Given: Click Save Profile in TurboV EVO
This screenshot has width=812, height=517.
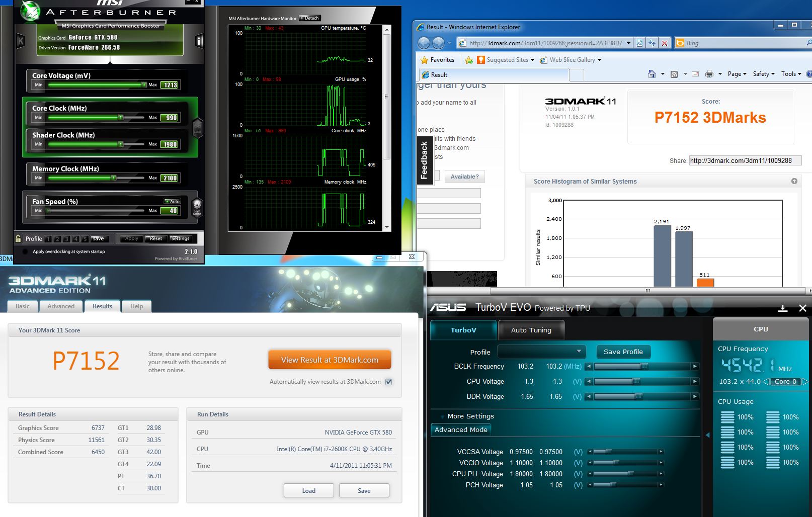Looking at the screenshot, I should pos(623,352).
